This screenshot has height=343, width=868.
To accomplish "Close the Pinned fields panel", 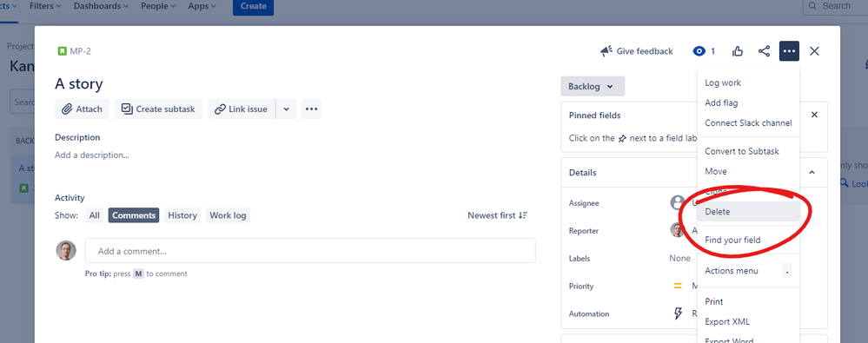I will coord(814,115).
